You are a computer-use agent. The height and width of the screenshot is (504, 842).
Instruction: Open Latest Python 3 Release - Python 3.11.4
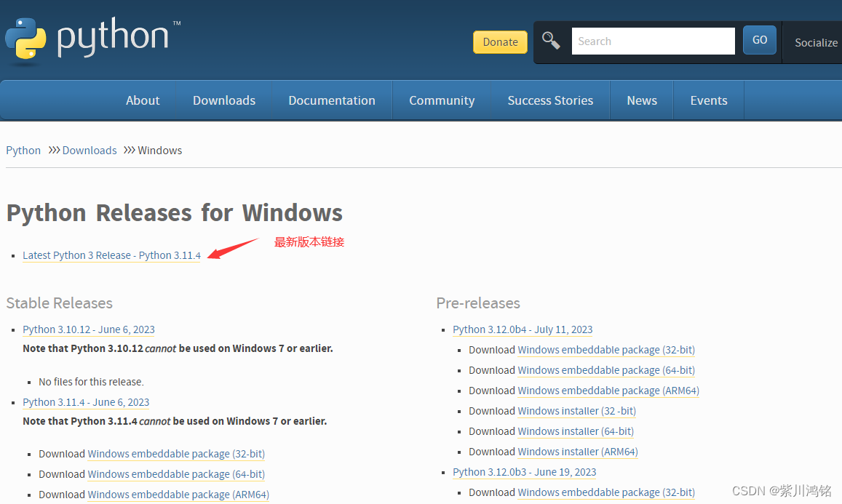[111, 255]
